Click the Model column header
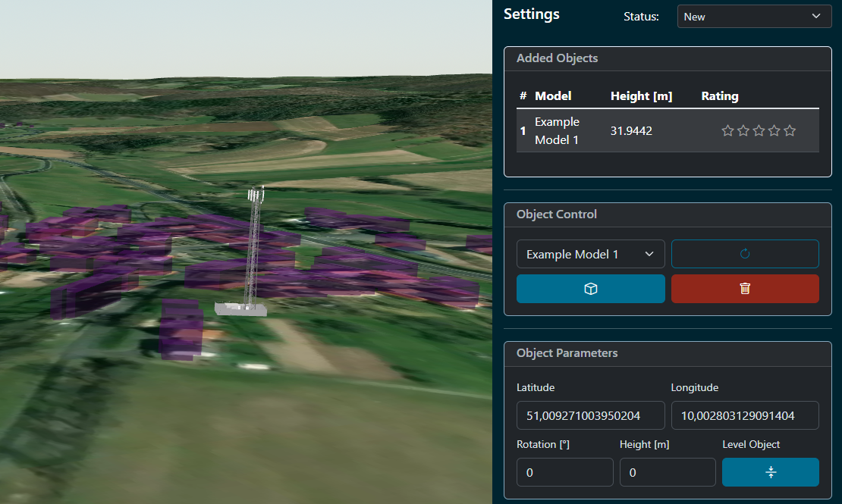Image resolution: width=842 pixels, height=504 pixels. [553, 96]
